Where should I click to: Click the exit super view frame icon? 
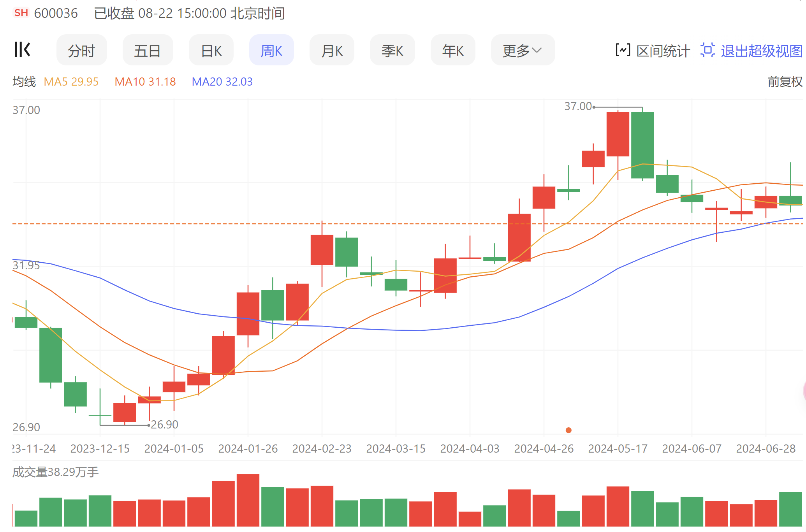pyautogui.click(x=707, y=50)
